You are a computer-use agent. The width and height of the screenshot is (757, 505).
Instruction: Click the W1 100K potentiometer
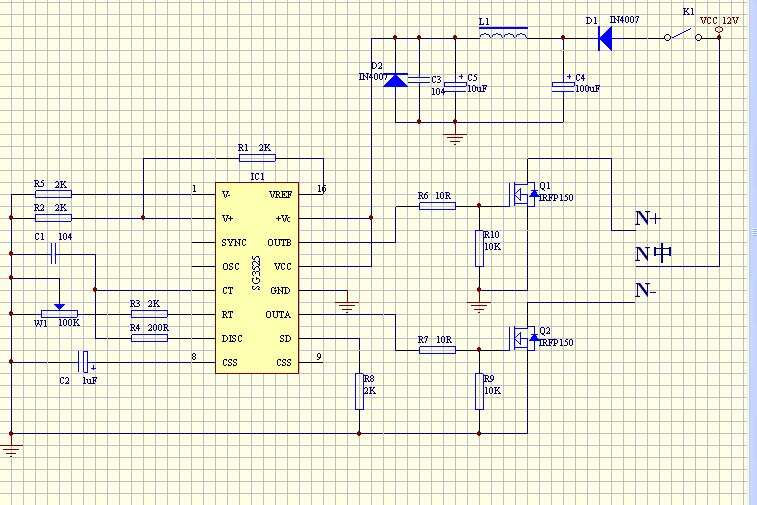click(59, 314)
